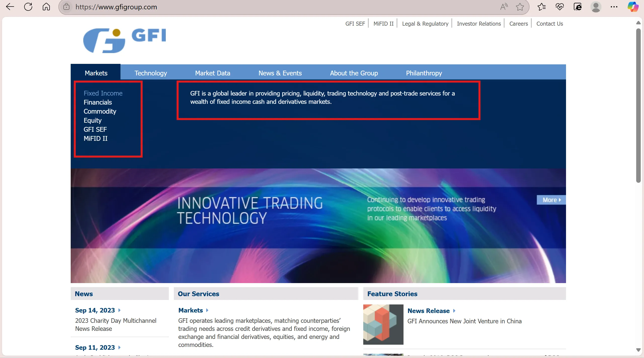644x358 pixels.
Task: Click the 'News' section heading
Action: (84, 294)
